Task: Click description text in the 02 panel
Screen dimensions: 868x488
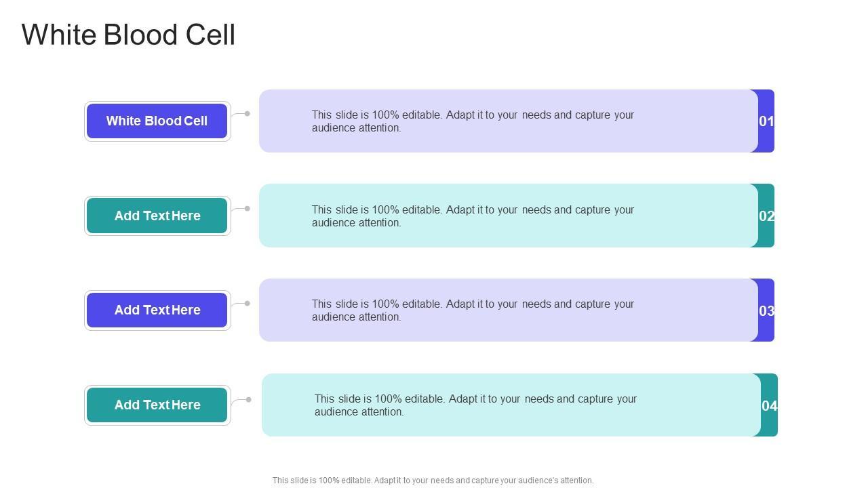Action: tap(473, 216)
